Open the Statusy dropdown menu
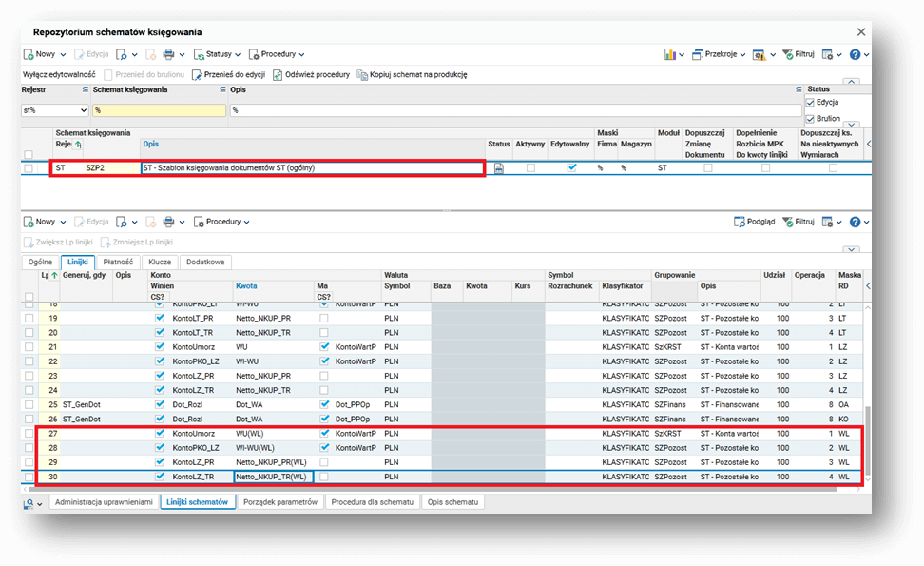Viewport: 924px width, 566px height. pos(218,55)
